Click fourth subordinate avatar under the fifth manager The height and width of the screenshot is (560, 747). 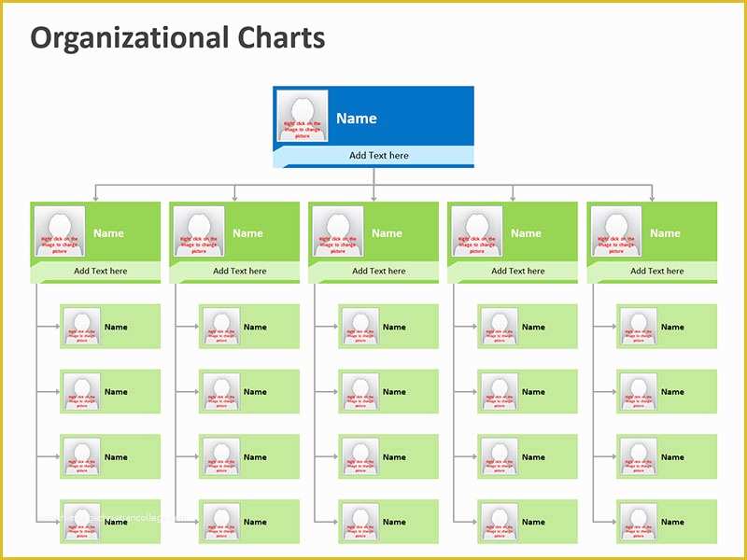click(639, 522)
